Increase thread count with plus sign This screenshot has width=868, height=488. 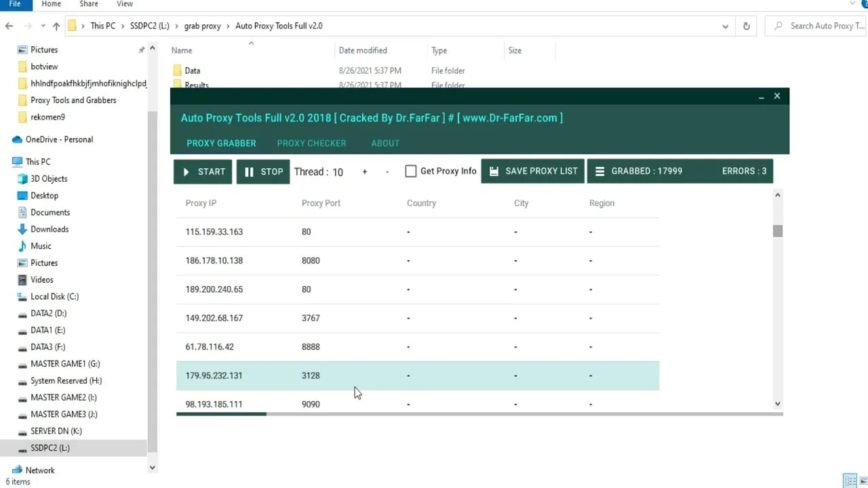365,172
